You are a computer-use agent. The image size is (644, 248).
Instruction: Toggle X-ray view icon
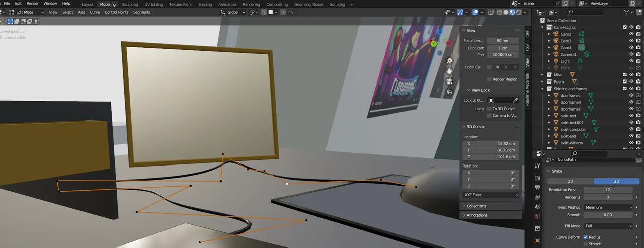[492, 12]
